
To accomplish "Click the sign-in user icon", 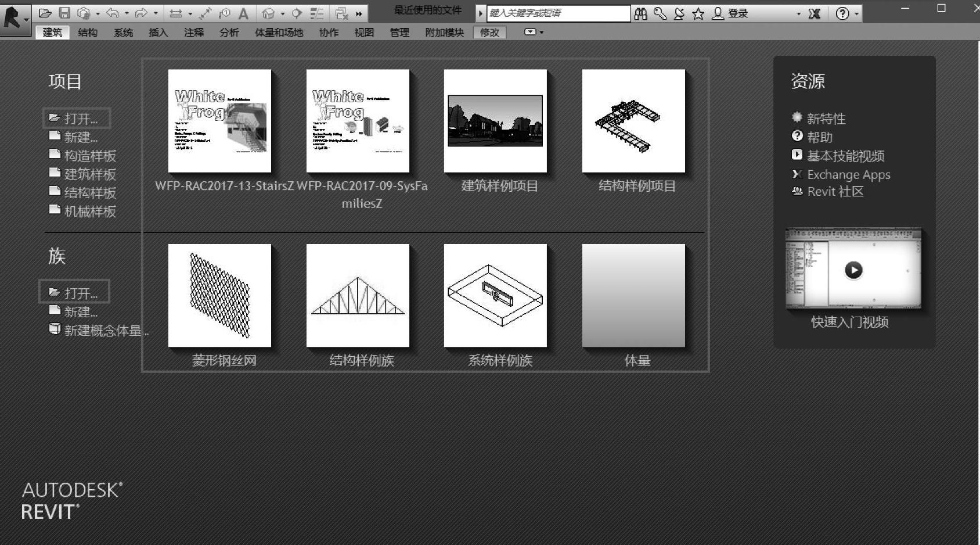I will click(718, 13).
